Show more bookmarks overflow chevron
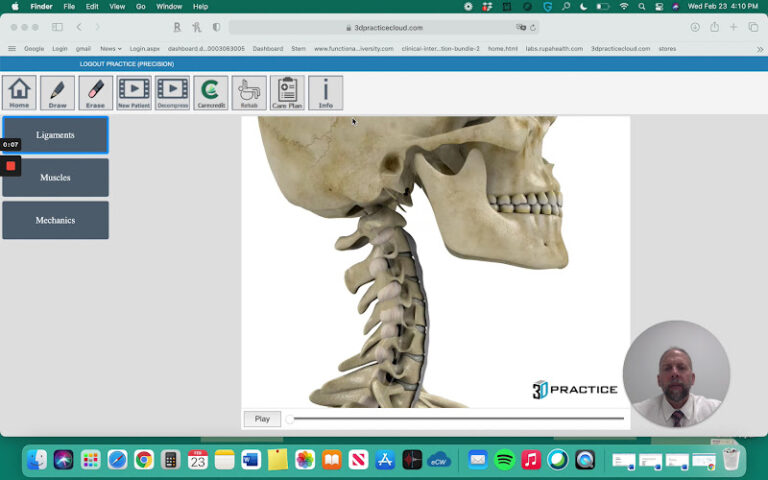This screenshot has width=768, height=480. click(x=760, y=49)
